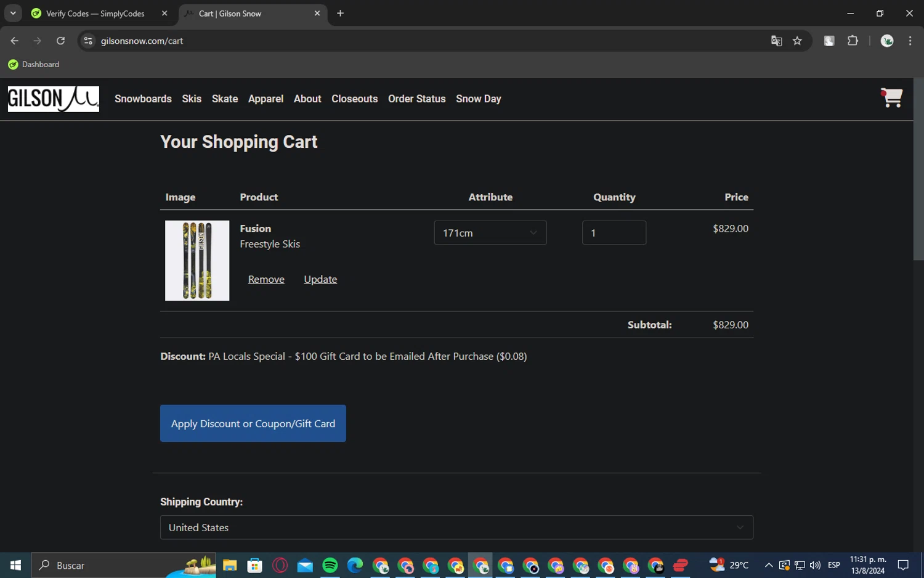
Task: Open Opera browser from the taskbar
Action: point(280,565)
